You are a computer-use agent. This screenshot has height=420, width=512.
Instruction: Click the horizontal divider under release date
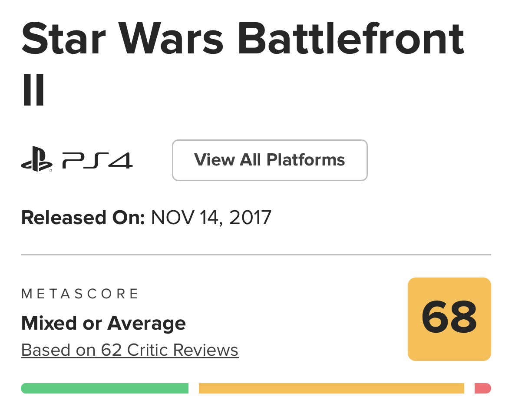pos(256,255)
